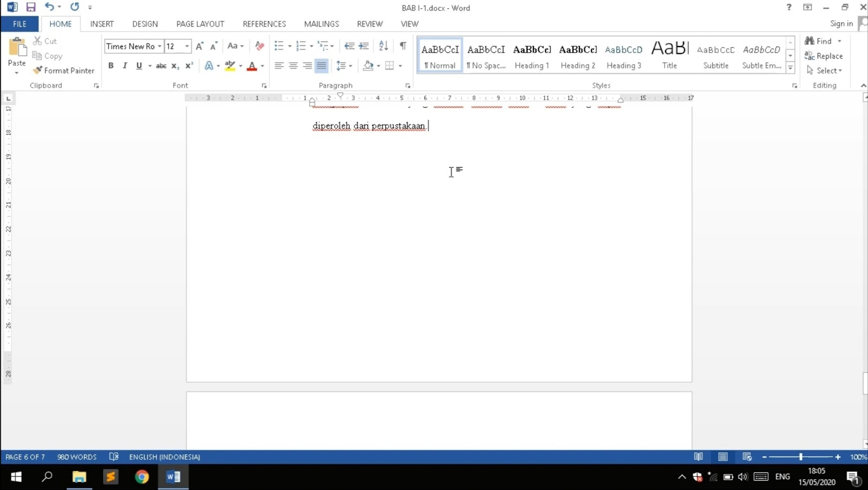Open line and paragraph spacing options
868x490 pixels.
tap(344, 66)
